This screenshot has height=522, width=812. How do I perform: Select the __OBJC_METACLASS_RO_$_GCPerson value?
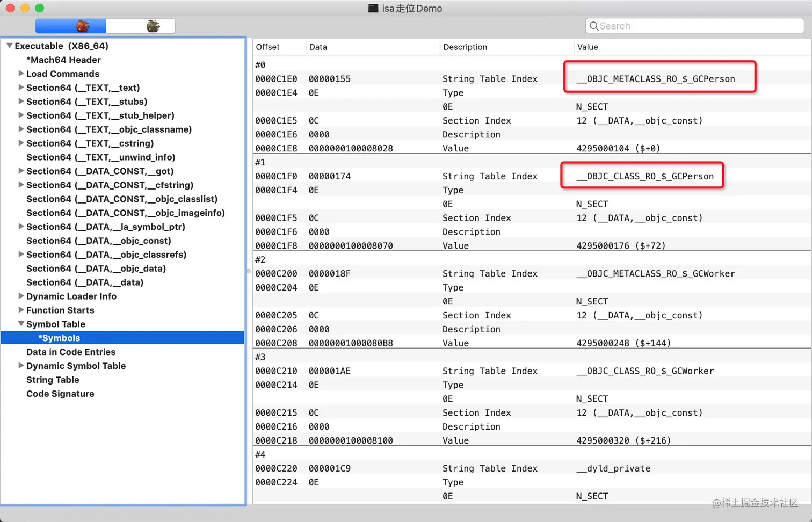(656, 79)
